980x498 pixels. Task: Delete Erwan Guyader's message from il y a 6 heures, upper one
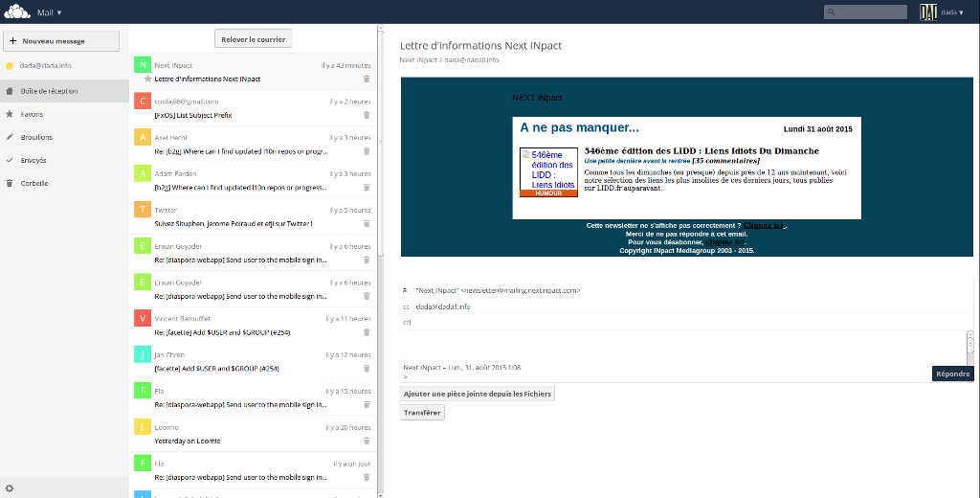[x=367, y=260]
